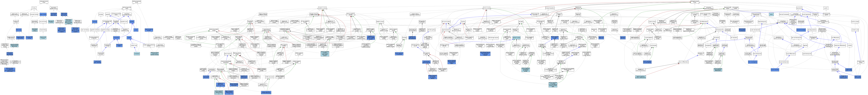868x95 pixels.
Task: Select the 'chromatin binding' node
Action: coord(34,14)
